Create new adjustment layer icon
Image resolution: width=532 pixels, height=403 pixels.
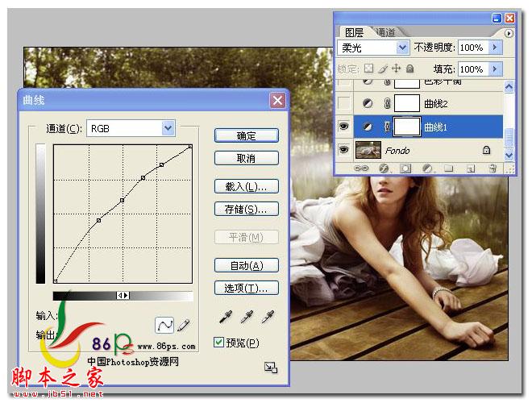427,168
